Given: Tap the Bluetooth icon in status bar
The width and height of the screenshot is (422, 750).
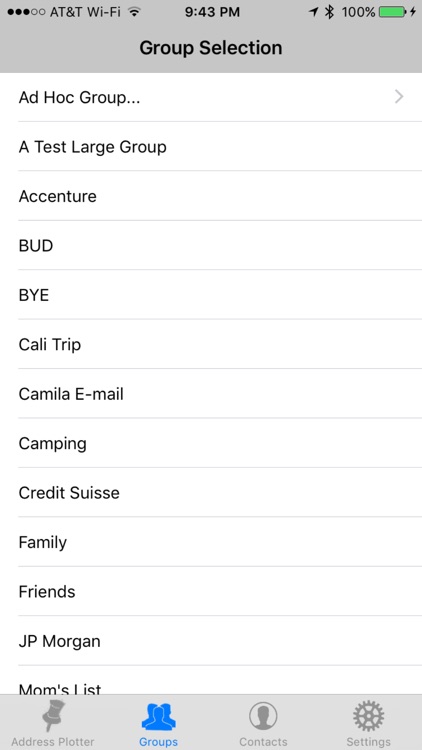Looking at the screenshot, I should (x=329, y=12).
